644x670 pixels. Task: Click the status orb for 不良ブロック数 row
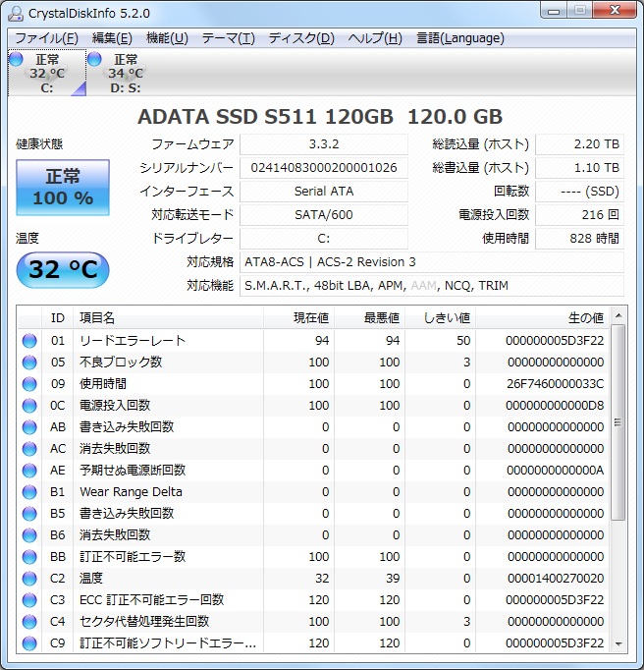click(x=29, y=363)
